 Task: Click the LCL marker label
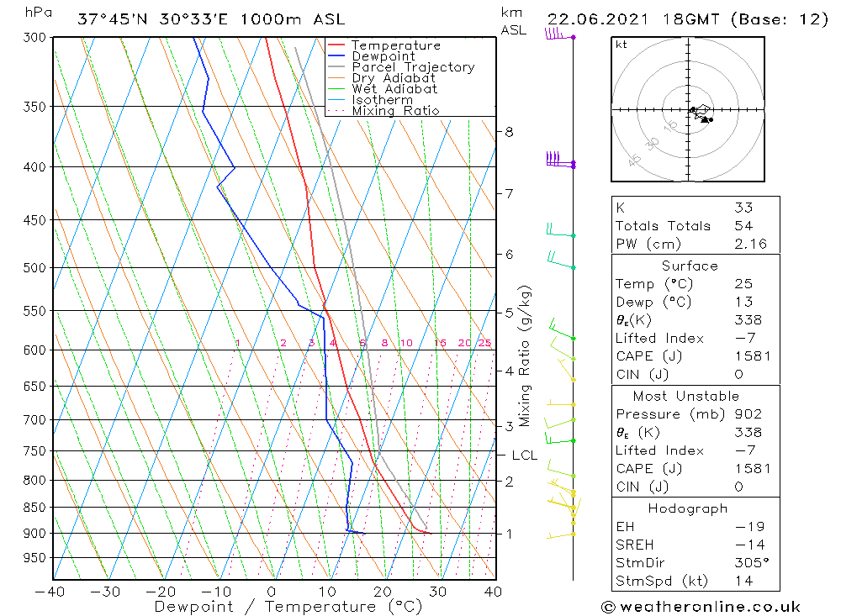(524, 455)
